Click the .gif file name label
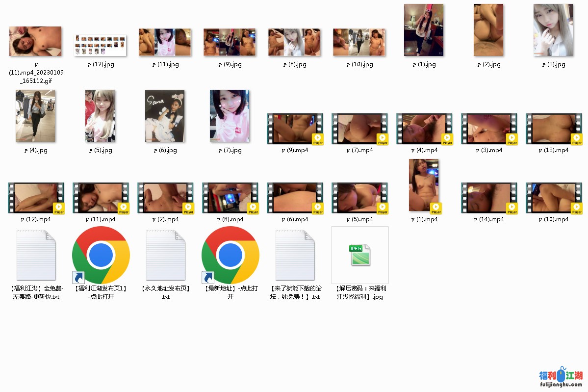The width and height of the screenshot is (588, 392). click(36, 72)
